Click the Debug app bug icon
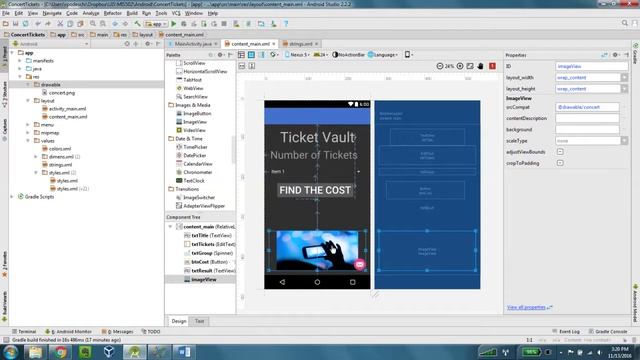Screen dimensions: 640x360 pos(184,24)
